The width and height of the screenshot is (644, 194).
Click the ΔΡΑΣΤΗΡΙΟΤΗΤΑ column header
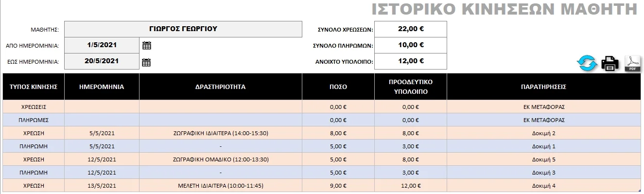click(x=221, y=87)
